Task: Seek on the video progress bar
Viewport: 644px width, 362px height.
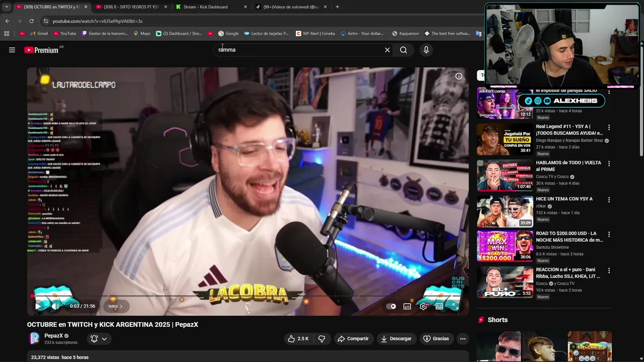Action: [x=248, y=296]
